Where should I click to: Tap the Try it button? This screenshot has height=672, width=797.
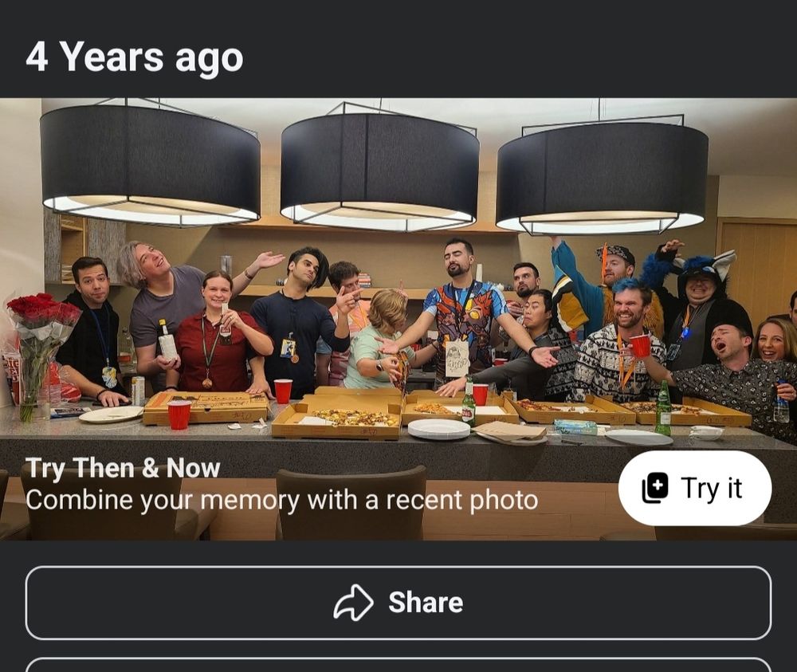[x=695, y=488]
